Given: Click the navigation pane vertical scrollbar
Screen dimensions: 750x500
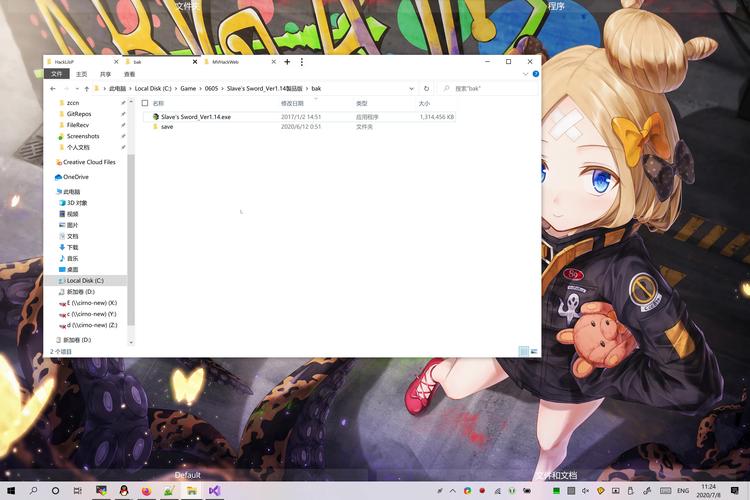Looking at the screenshot, I should (x=131, y=238).
